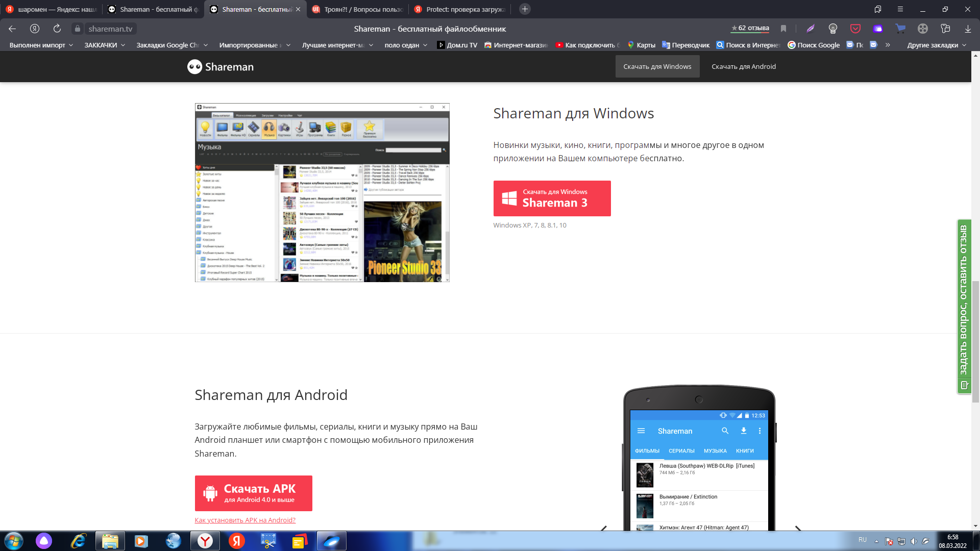Click the film reel extension icon
Image resolution: width=980 pixels, height=551 pixels.
click(x=923, y=29)
